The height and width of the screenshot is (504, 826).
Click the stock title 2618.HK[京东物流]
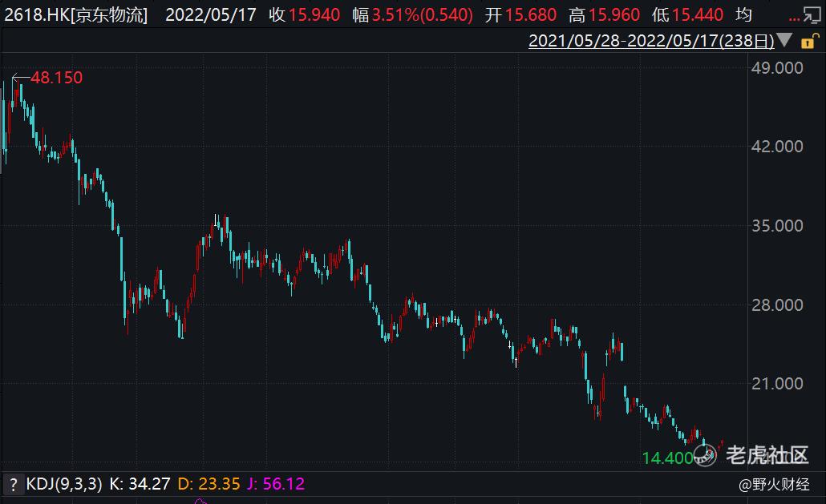[76, 14]
